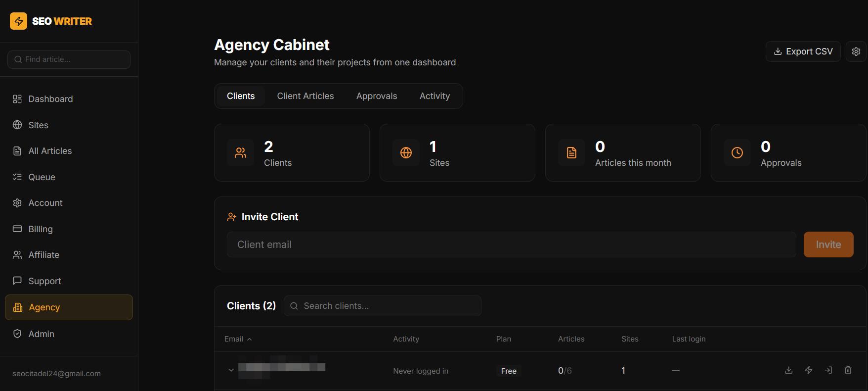This screenshot has height=391, width=868.
Task: Select the Clients tab
Action: coord(241,96)
